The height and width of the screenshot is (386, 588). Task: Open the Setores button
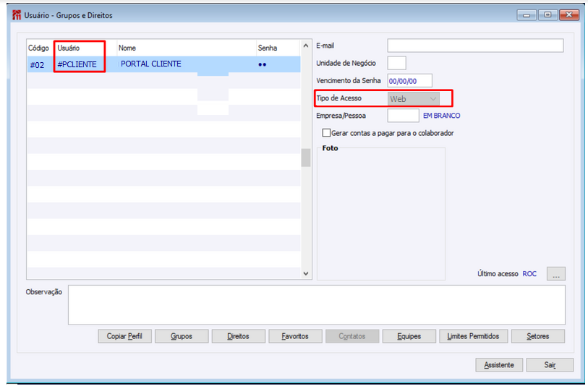[x=538, y=336]
